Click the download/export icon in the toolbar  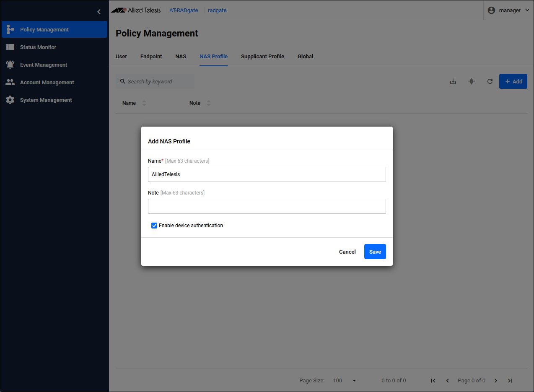click(x=453, y=81)
